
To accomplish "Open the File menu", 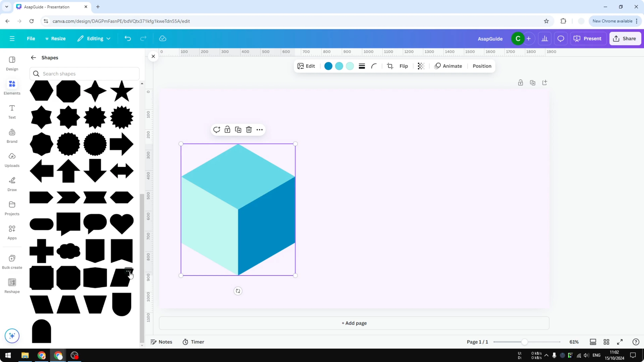I will click(31, 38).
